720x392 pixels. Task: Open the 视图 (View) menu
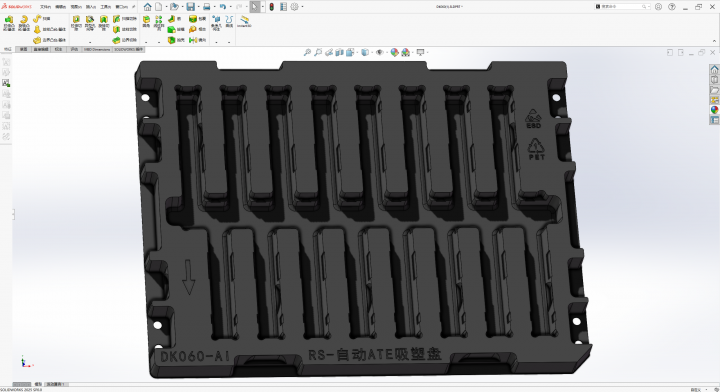(x=76, y=7)
